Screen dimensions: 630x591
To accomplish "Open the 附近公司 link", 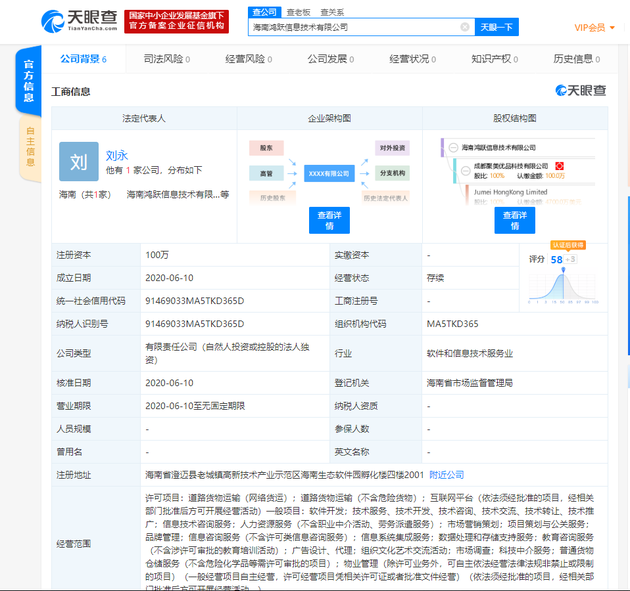I will (447, 475).
